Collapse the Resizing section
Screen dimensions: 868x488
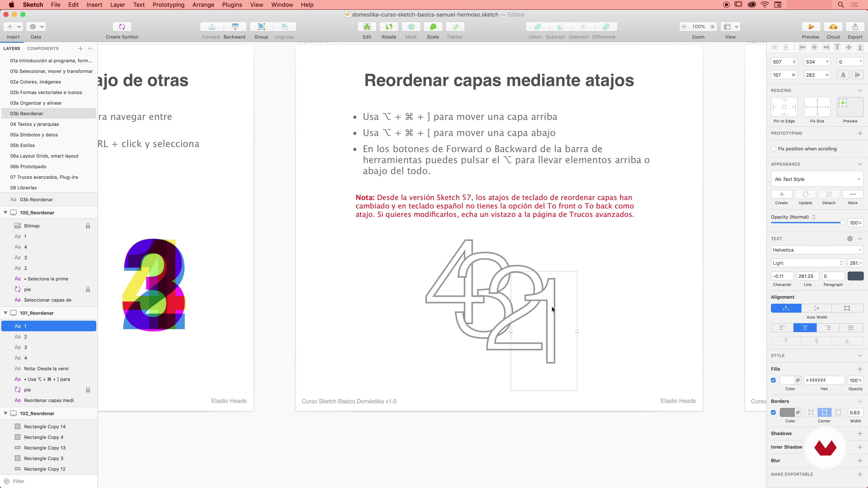(x=860, y=91)
